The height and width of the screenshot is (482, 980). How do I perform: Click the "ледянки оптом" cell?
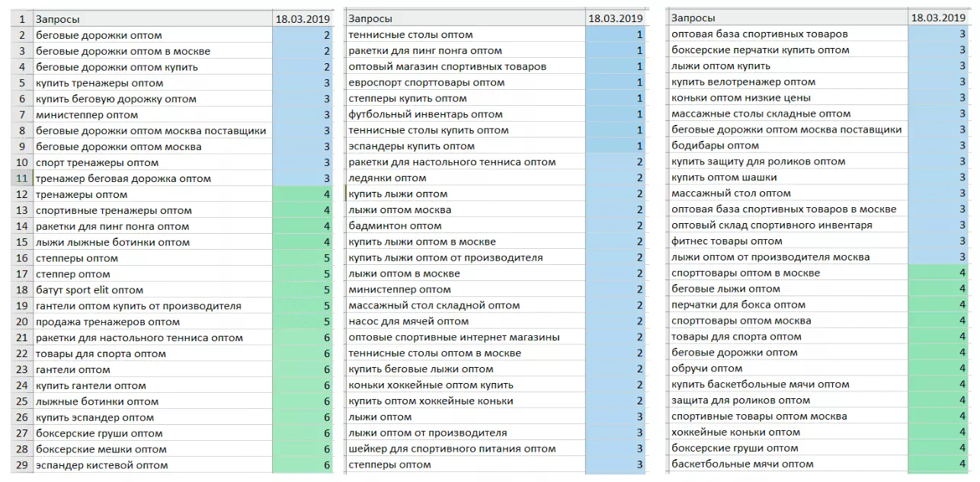pyautogui.click(x=466, y=178)
